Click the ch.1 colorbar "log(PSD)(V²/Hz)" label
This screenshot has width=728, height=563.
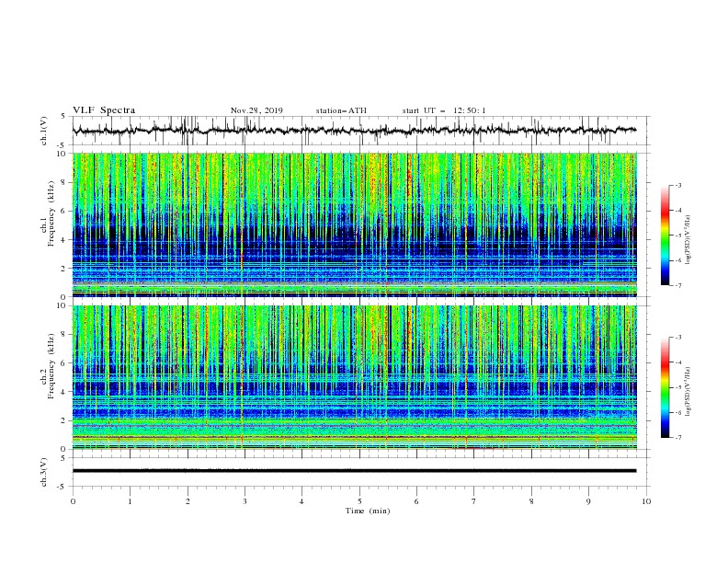point(688,240)
